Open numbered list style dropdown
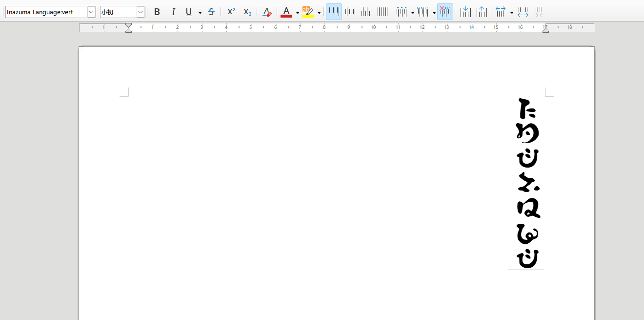Screen dimensions: 644x320 [x=434, y=12]
